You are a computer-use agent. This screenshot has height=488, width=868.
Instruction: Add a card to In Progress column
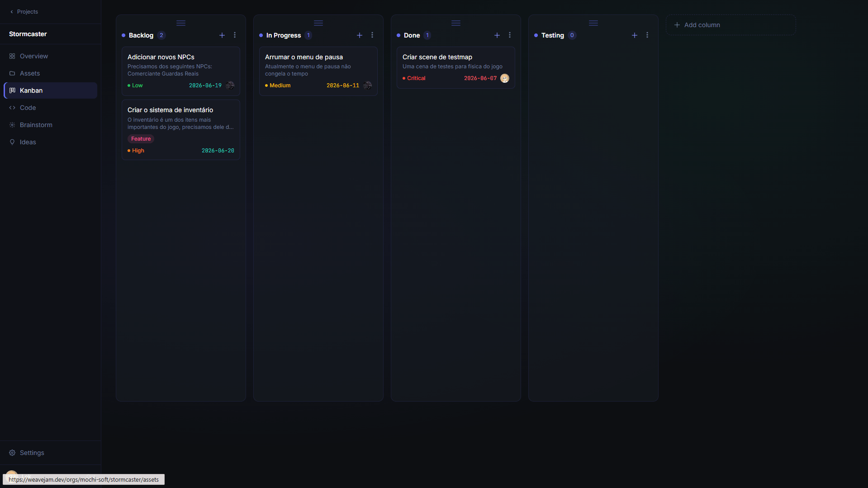coord(360,35)
